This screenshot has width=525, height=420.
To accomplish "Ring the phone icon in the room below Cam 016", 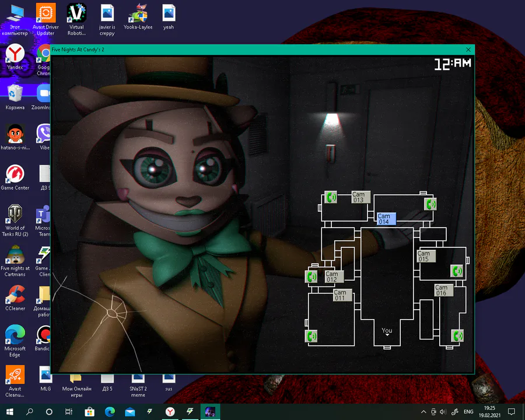I will pos(457,335).
